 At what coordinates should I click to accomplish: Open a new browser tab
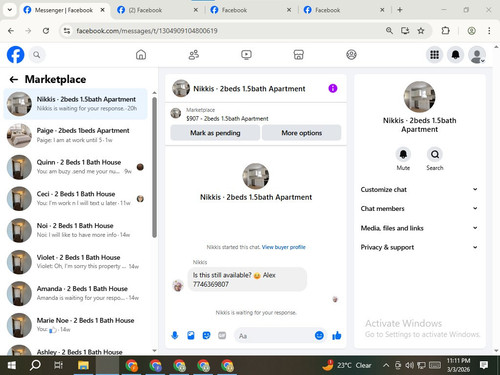pos(400,10)
